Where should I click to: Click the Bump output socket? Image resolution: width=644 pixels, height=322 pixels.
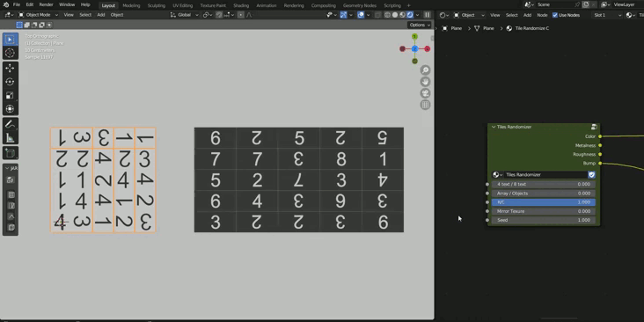click(x=600, y=164)
